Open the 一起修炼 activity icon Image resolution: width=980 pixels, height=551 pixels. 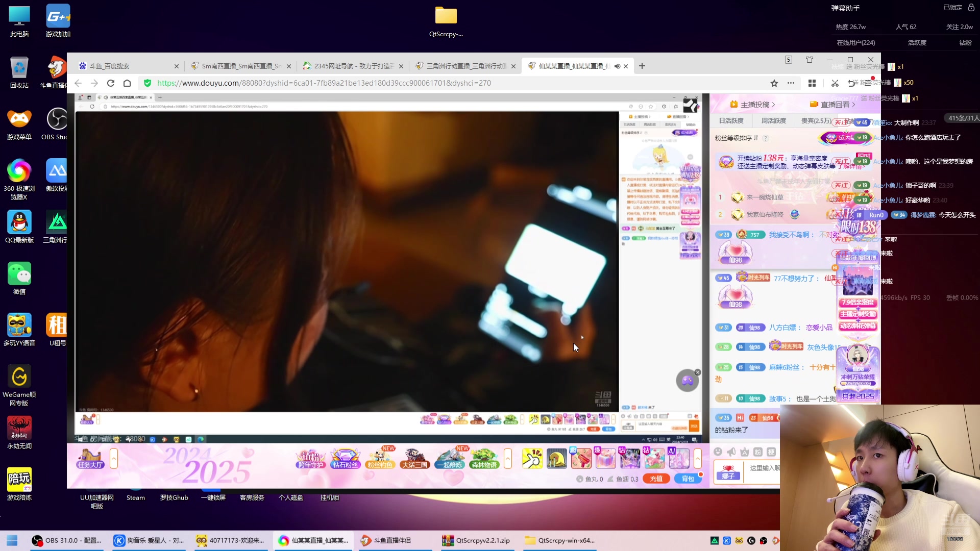click(450, 458)
